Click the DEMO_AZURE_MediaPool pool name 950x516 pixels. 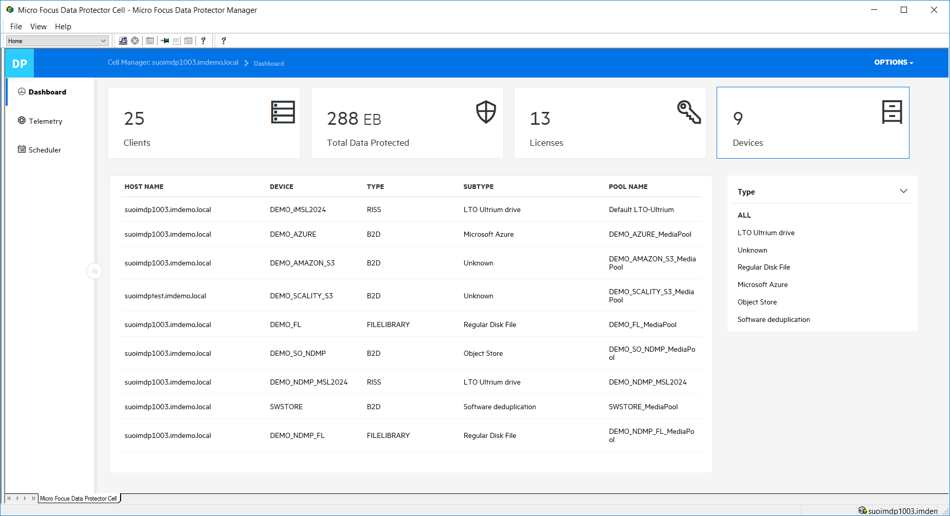pyautogui.click(x=649, y=234)
